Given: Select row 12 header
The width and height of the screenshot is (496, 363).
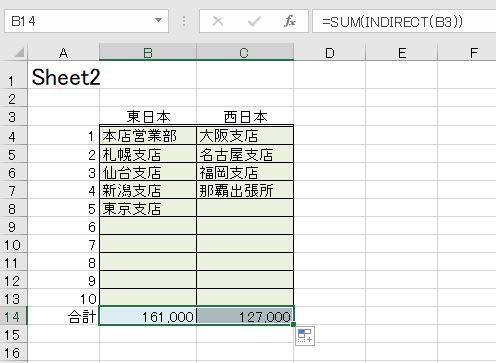Looking at the screenshot, I should click(13, 280).
